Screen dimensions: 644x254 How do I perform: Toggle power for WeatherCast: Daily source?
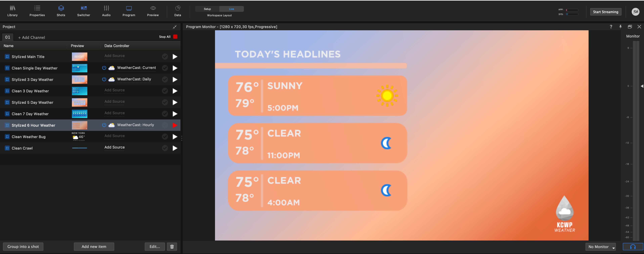(x=104, y=79)
